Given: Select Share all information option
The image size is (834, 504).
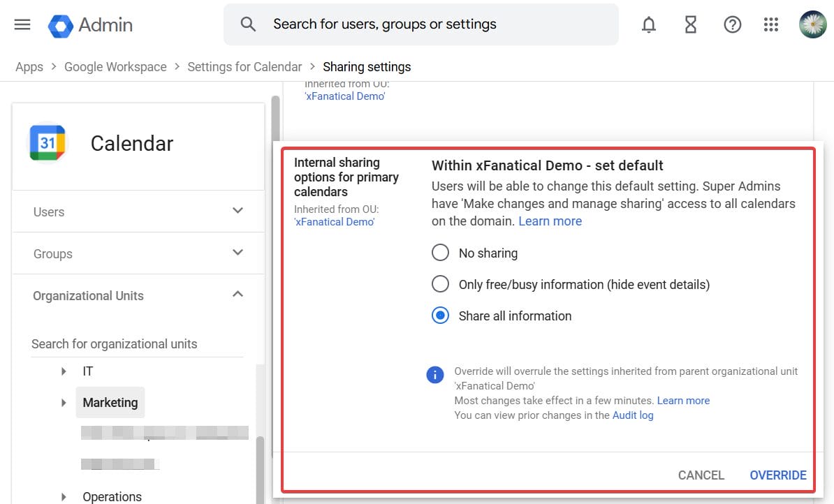Looking at the screenshot, I should (441, 316).
